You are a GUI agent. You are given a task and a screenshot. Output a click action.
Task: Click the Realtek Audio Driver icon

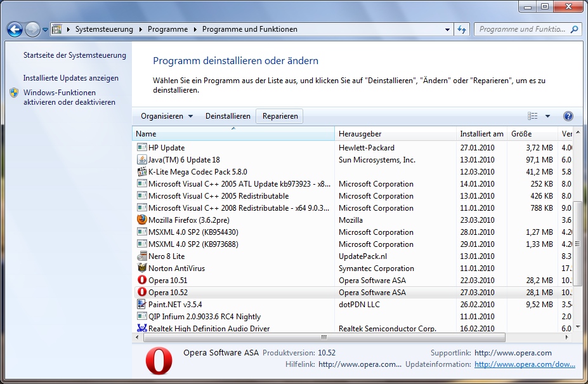click(141, 328)
